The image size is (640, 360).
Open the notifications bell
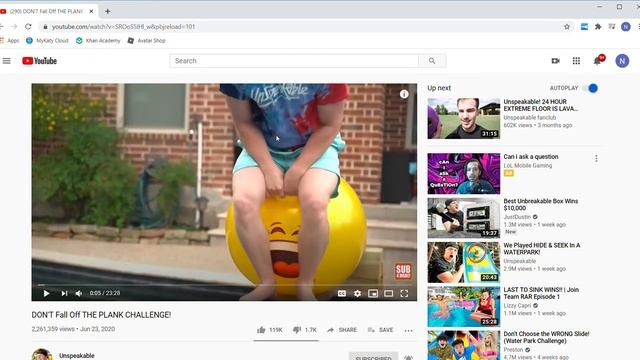[x=598, y=60]
